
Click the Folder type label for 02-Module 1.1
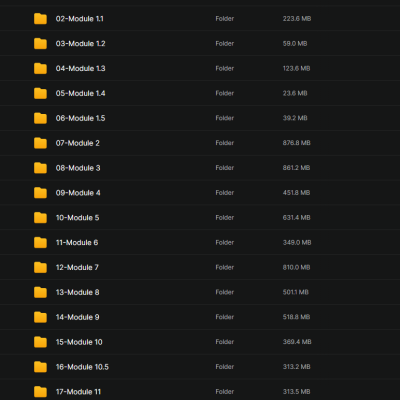coord(225,19)
